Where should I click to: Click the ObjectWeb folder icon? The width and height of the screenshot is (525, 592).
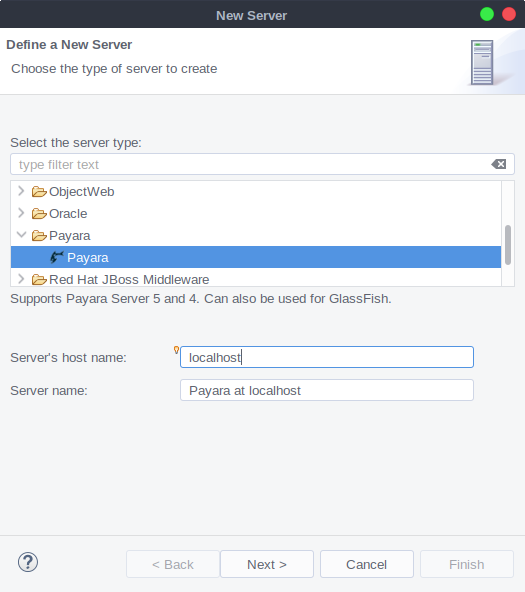pos(39,192)
